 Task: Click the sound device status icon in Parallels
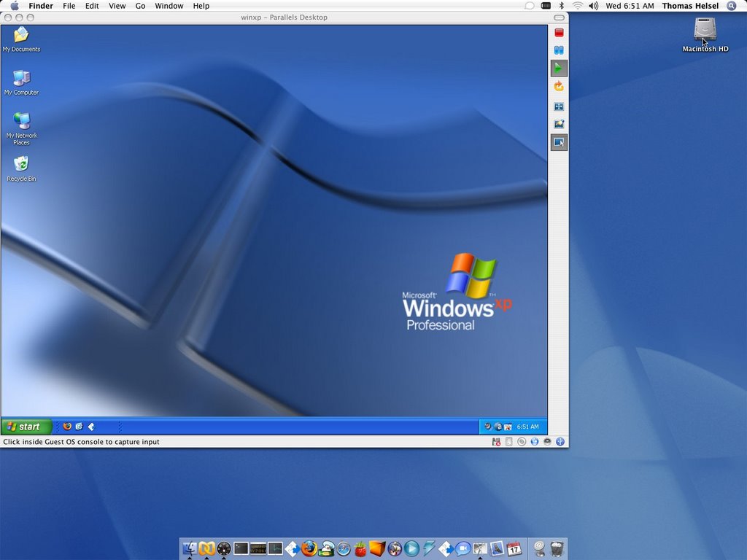point(547,442)
